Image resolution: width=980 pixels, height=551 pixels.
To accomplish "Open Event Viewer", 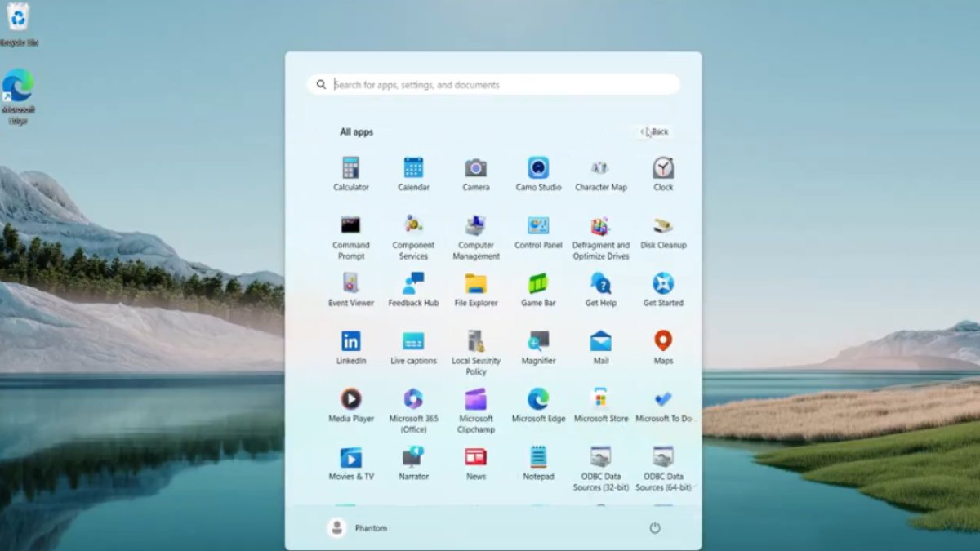I will coord(351,290).
